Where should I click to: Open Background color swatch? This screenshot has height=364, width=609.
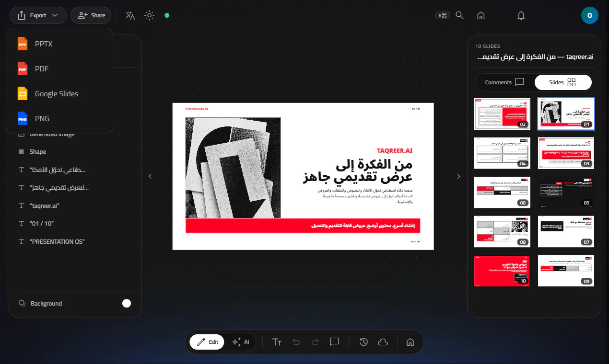click(127, 303)
